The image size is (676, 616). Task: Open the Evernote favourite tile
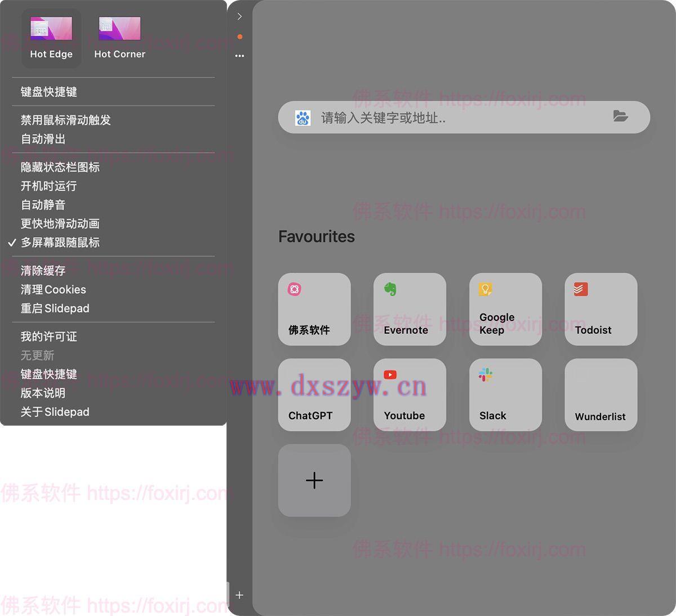coord(410,309)
